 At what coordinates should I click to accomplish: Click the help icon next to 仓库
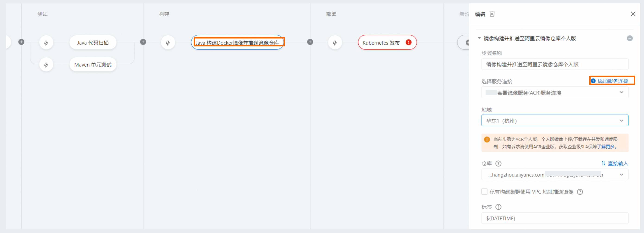click(x=498, y=163)
